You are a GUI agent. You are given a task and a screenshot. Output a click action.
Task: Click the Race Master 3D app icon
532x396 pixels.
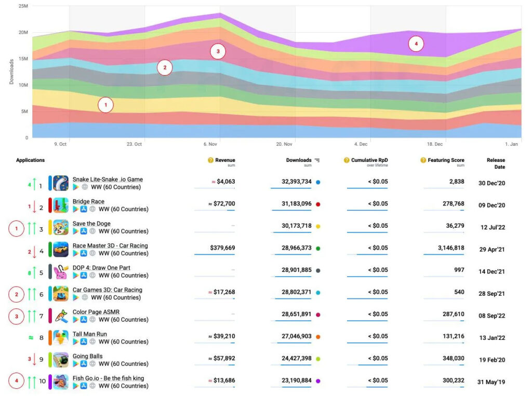coord(61,249)
